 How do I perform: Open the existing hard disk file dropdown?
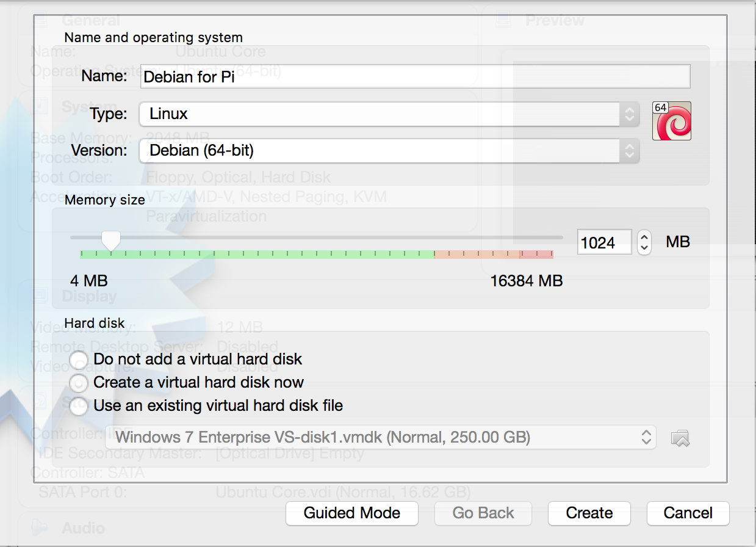coord(380,437)
